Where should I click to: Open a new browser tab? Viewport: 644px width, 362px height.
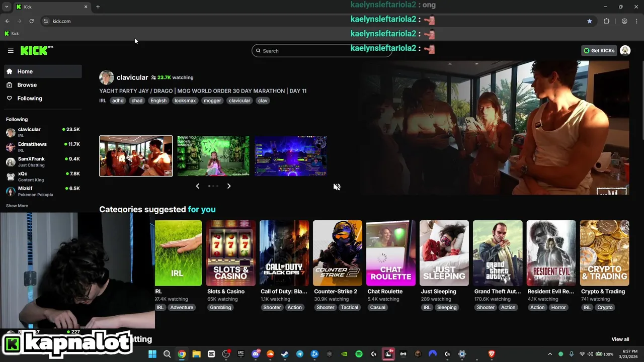pos(98,7)
